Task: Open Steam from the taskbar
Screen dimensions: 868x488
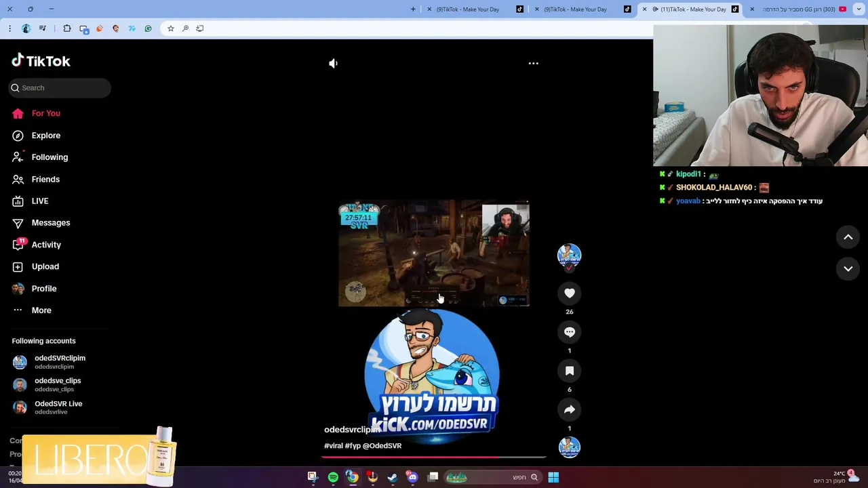Action: point(392,477)
